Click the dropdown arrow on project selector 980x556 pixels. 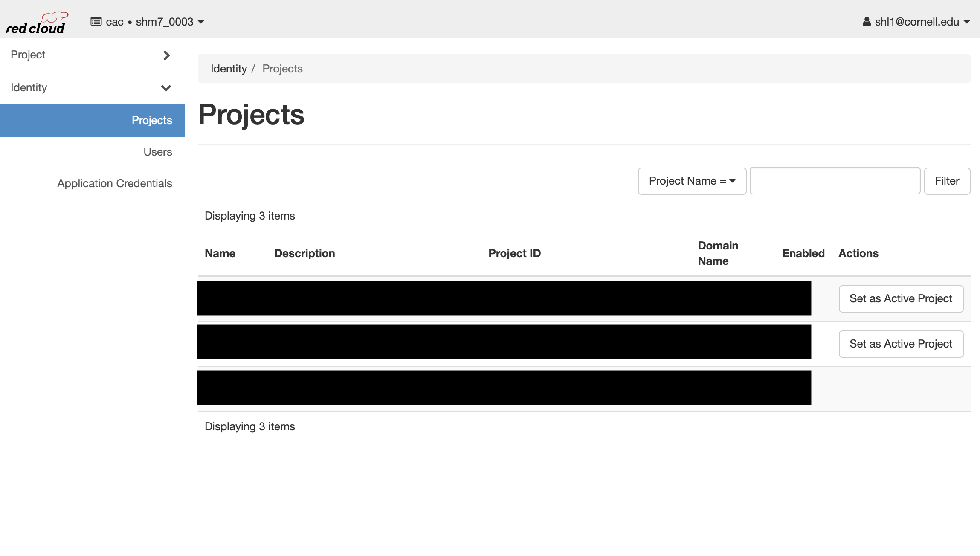pyautogui.click(x=202, y=22)
